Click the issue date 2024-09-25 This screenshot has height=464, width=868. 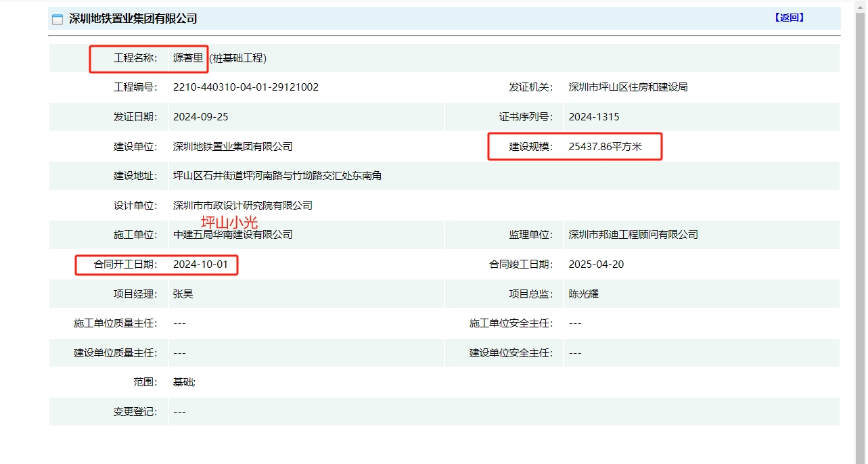point(200,117)
